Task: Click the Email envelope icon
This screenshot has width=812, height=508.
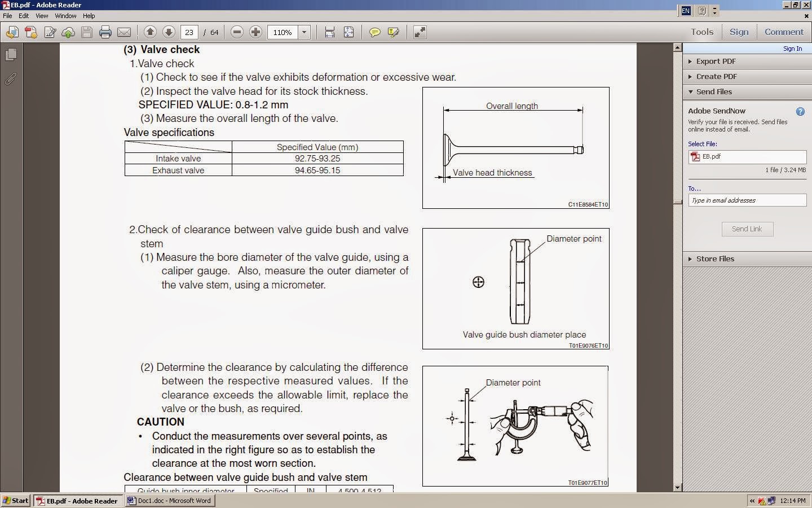Action: 124,32
